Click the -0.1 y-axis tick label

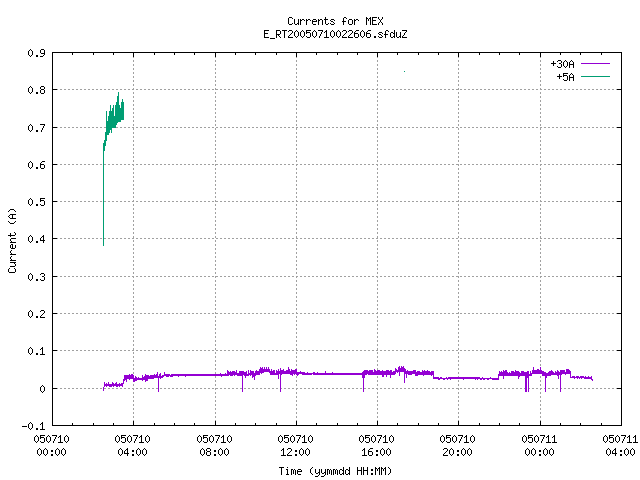33,426
